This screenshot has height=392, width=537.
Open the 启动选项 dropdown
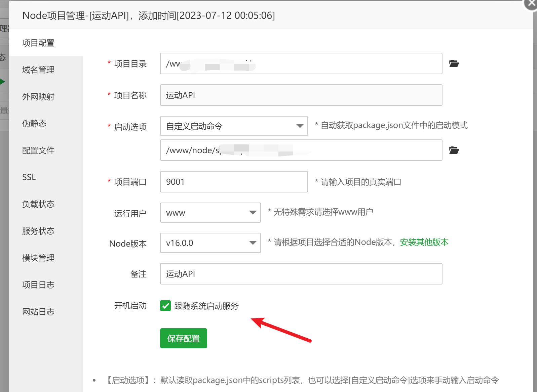coord(234,126)
